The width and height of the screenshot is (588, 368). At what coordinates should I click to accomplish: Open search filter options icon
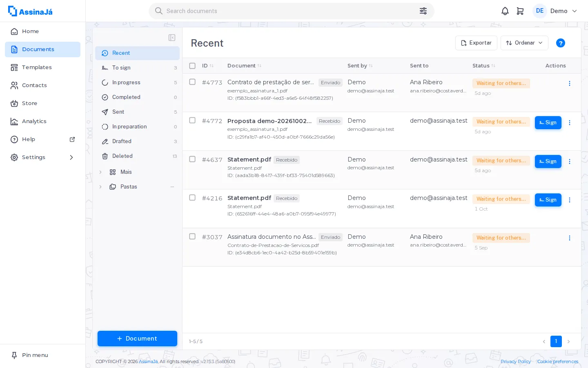(423, 11)
